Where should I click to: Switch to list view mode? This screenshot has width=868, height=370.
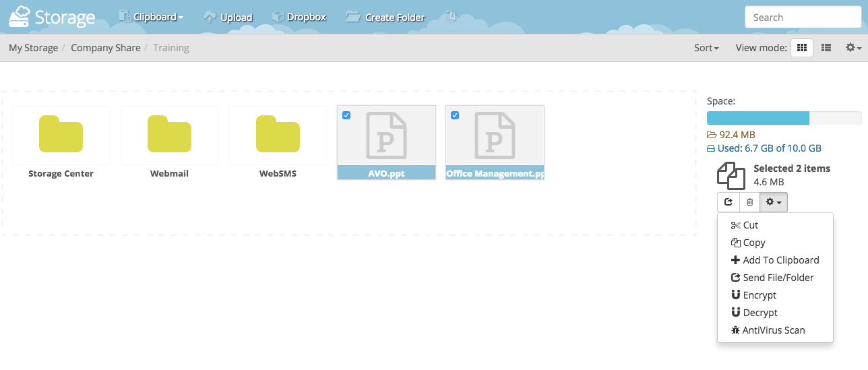pos(826,48)
